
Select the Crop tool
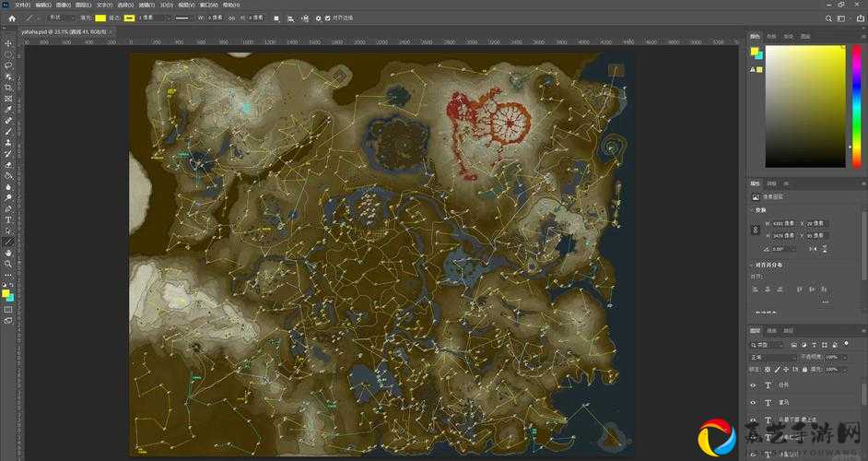click(x=8, y=88)
